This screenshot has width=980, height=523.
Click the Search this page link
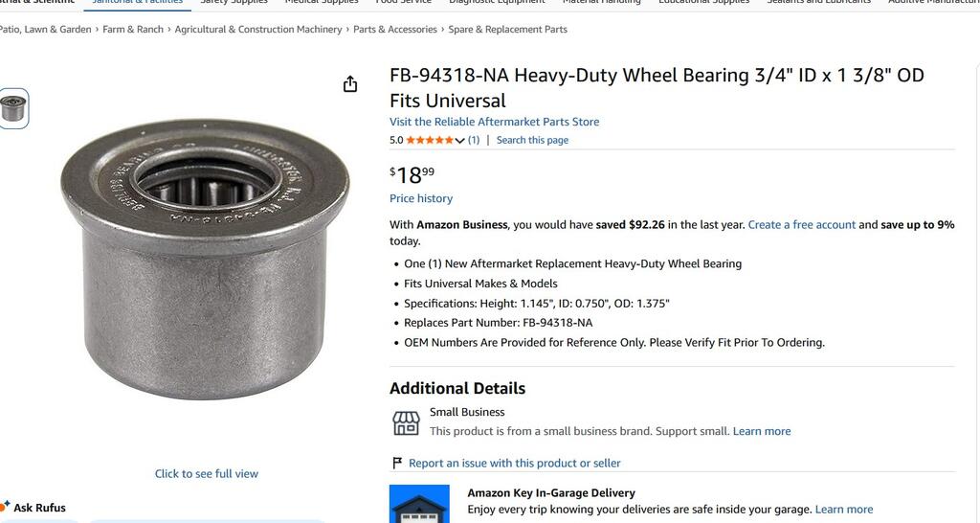[x=532, y=140]
